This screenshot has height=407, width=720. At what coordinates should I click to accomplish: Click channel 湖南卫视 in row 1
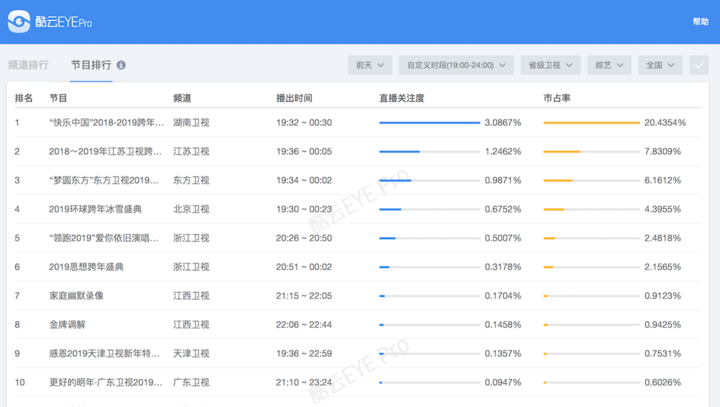191,123
